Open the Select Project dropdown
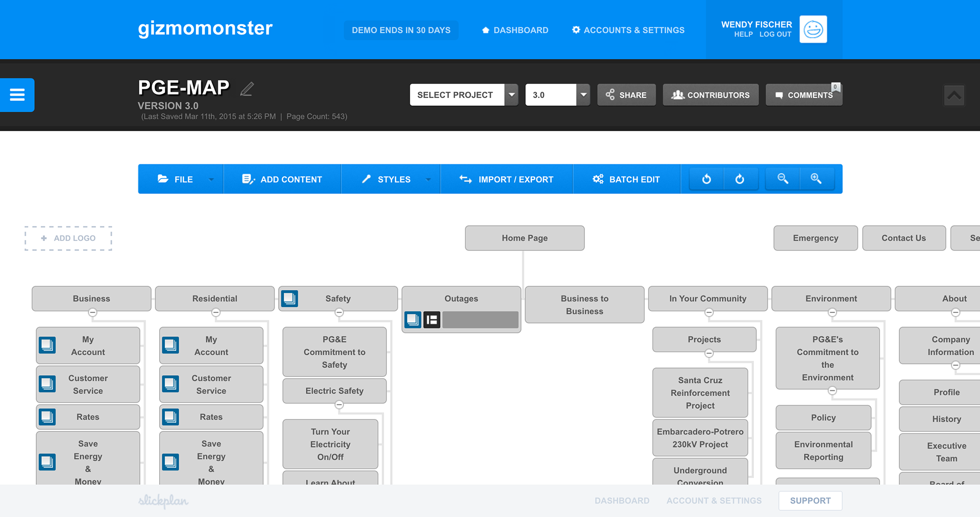980x517 pixels. tap(464, 95)
